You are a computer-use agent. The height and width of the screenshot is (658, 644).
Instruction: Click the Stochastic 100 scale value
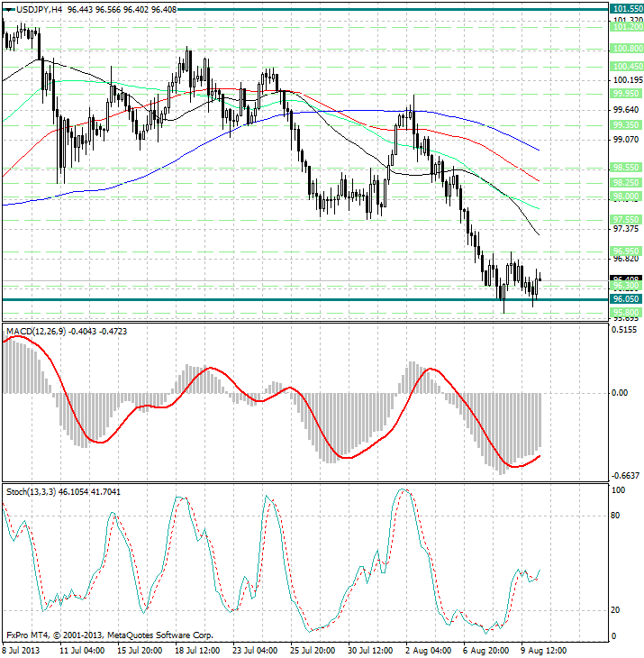click(x=618, y=490)
